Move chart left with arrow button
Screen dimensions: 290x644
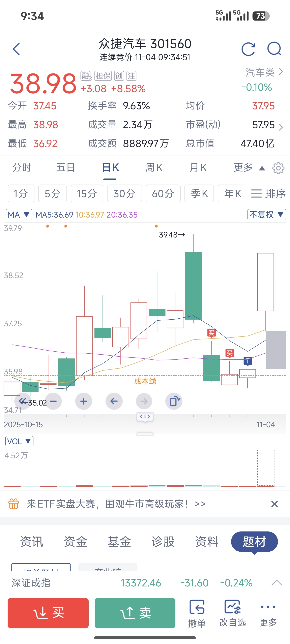point(114,401)
